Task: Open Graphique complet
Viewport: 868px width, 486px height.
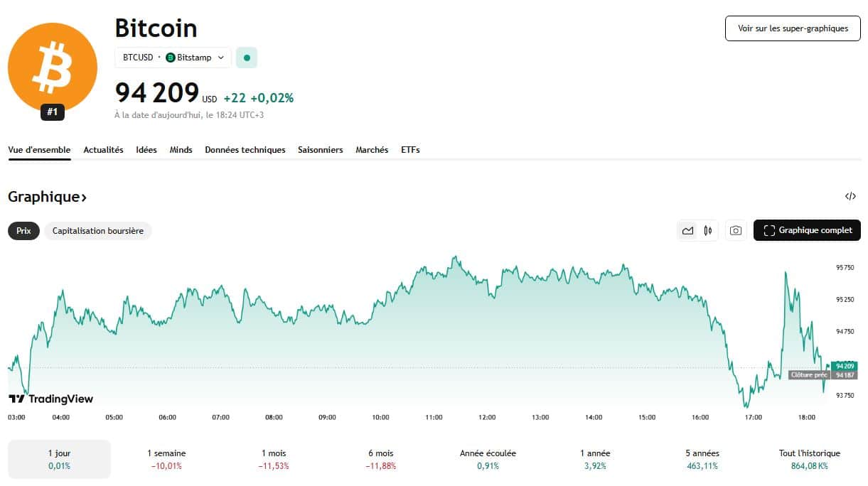Action: 807,230
